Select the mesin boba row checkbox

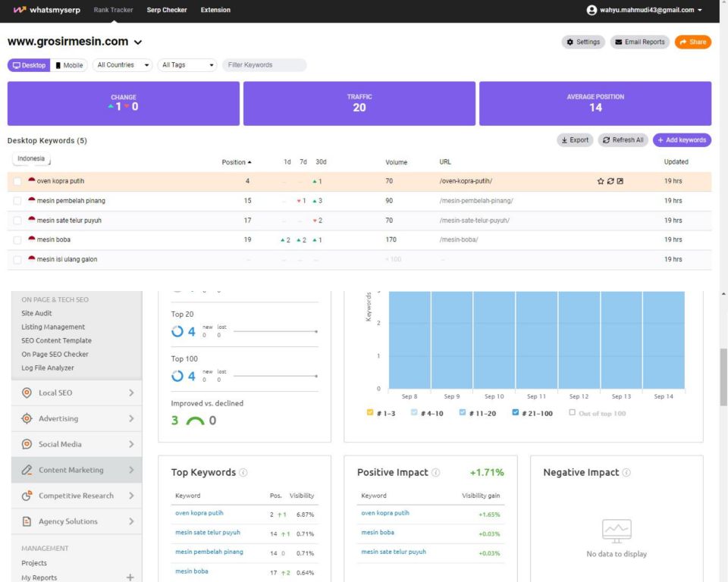pos(17,240)
